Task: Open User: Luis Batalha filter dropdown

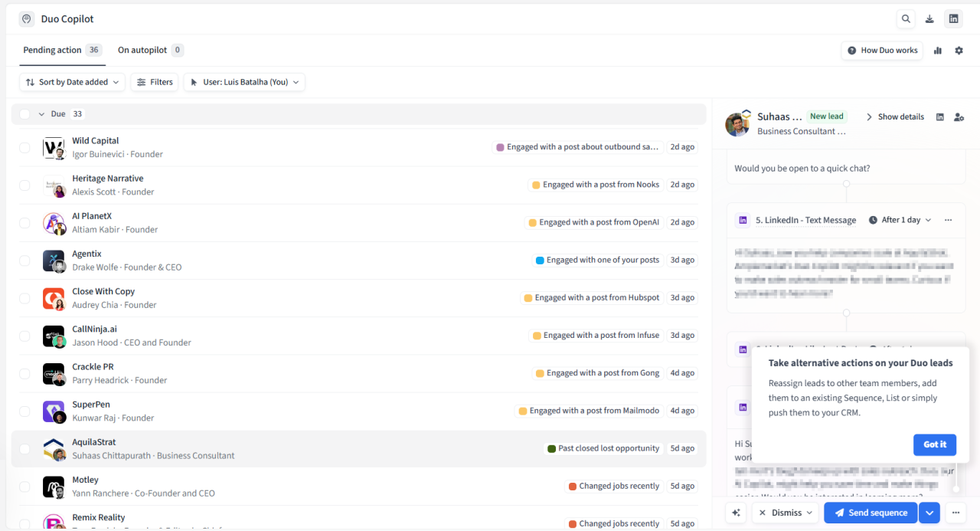Action: pyautogui.click(x=244, y=82)
